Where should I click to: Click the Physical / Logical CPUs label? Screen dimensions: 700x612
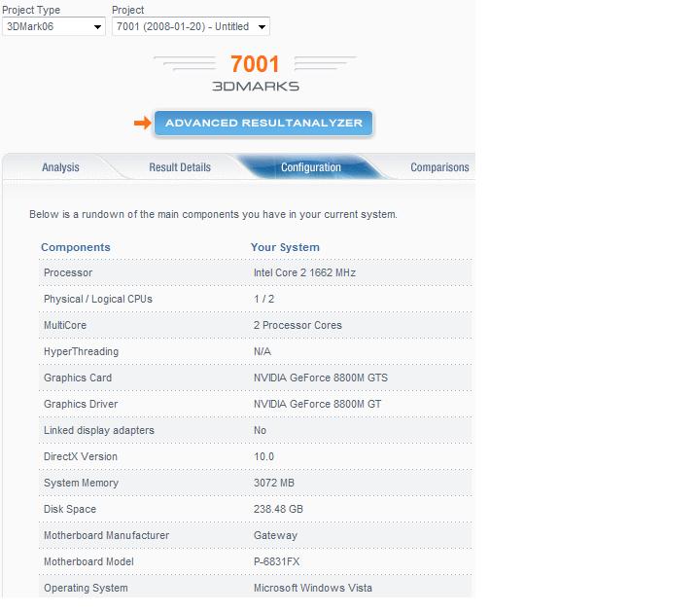pos(98,300)
